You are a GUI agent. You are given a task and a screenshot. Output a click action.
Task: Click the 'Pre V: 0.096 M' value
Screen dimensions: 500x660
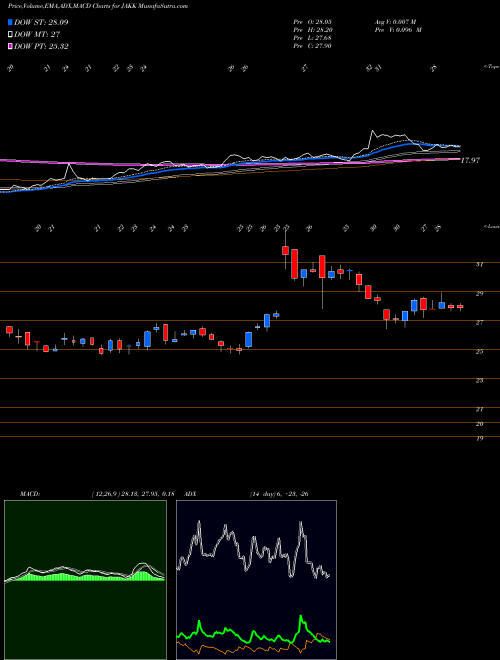pyautogui.click(x=397, y=30)
